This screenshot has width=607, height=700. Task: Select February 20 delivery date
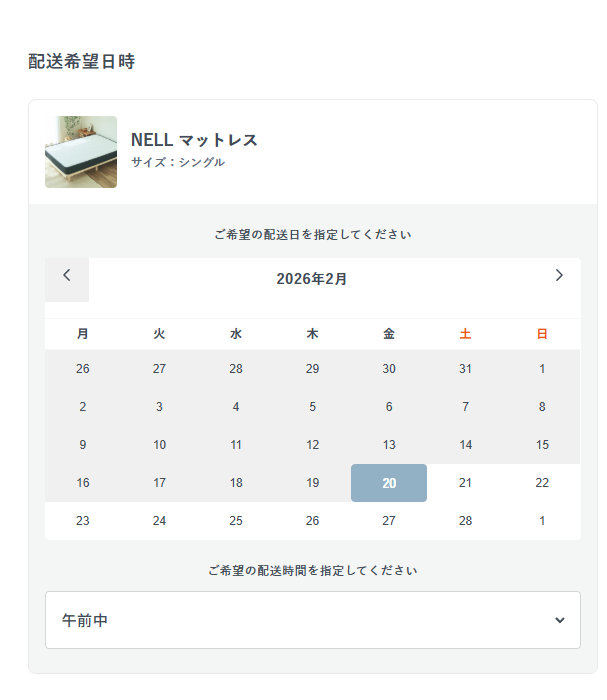point(389,483)
